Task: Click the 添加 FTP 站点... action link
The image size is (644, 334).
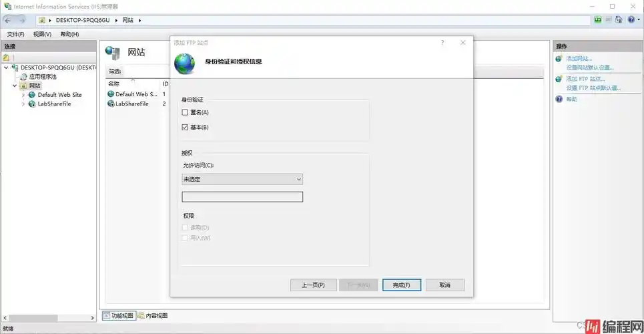Action: point(585,79)
